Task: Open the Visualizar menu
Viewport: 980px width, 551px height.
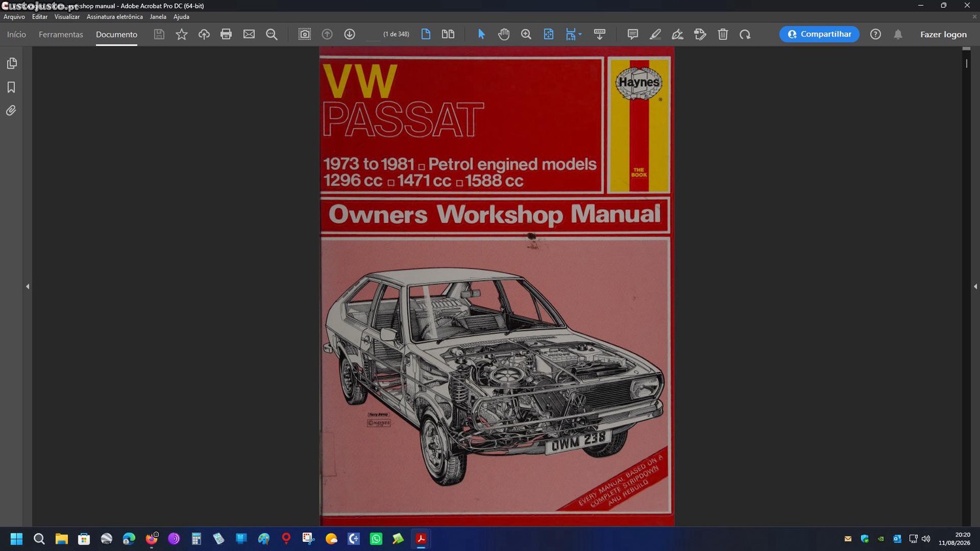Action: pyautogui.click(x=67, y=17)
